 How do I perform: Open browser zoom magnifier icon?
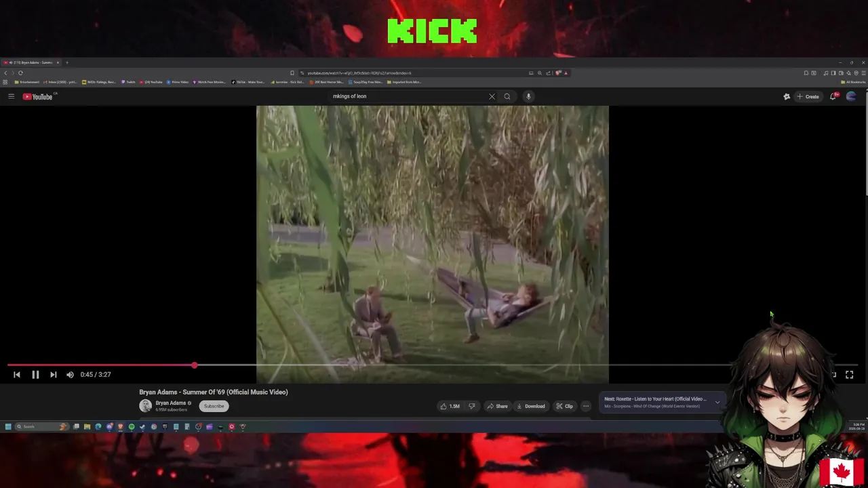(x=540, y=73)
